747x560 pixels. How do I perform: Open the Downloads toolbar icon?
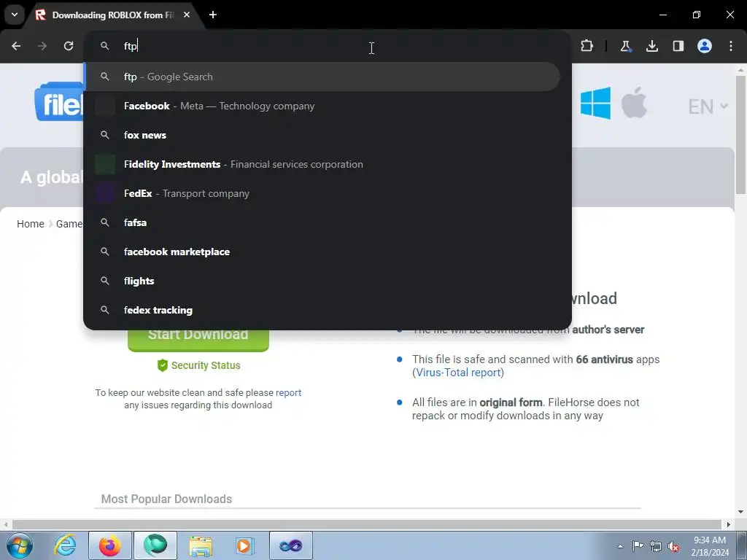click(x=651, y=46)
